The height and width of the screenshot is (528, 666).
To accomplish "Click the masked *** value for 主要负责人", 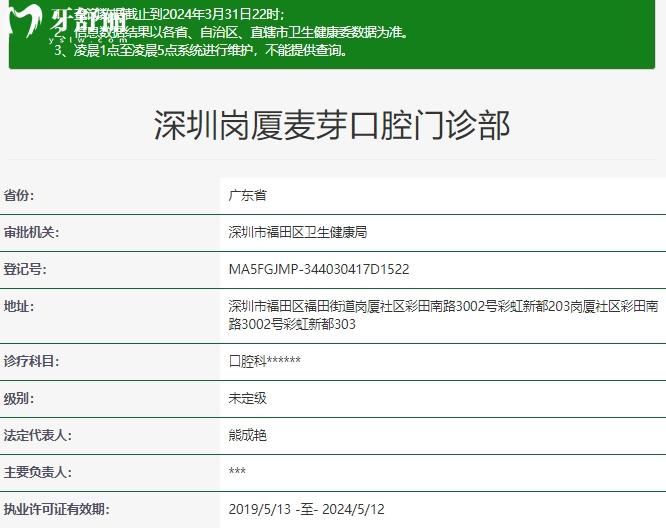I will coord(237,472).
